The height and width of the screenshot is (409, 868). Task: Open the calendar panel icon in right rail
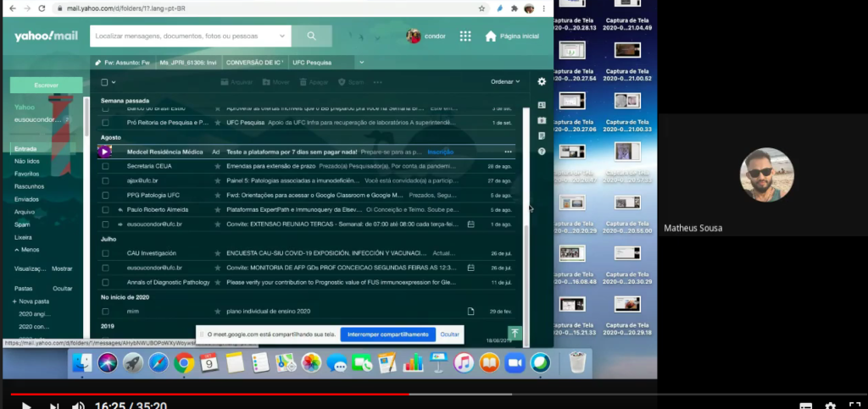pos(542,120)
